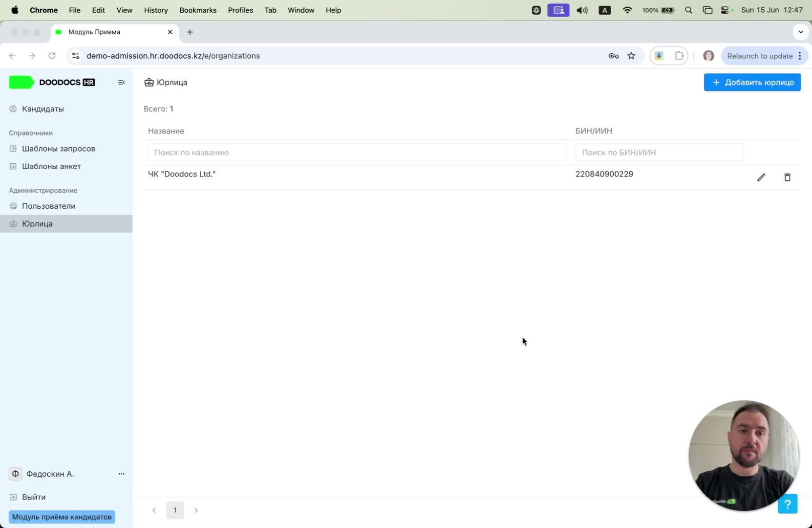Delete the Doodocs Ltd. organization via trash icon
The image size is (812, 528).
coord(787,177)
